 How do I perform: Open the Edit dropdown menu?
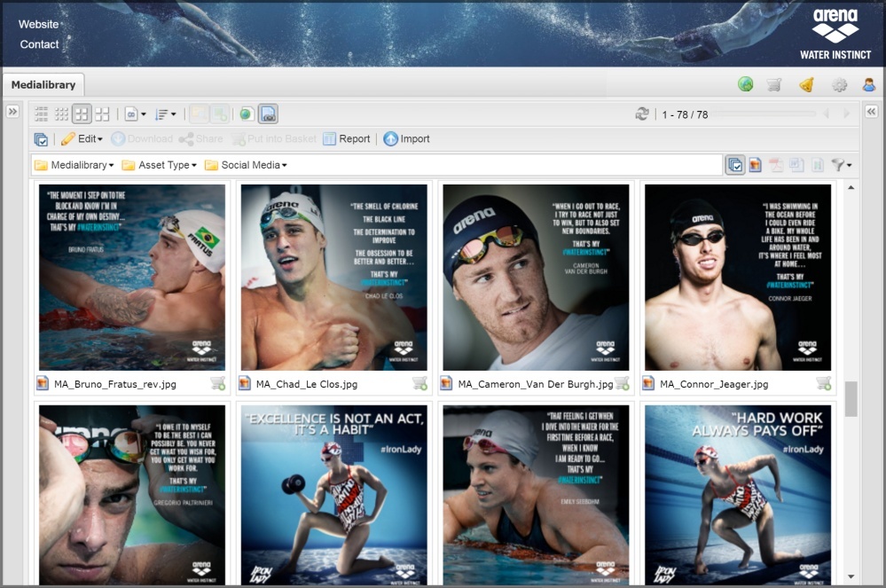tap(82, 139)
